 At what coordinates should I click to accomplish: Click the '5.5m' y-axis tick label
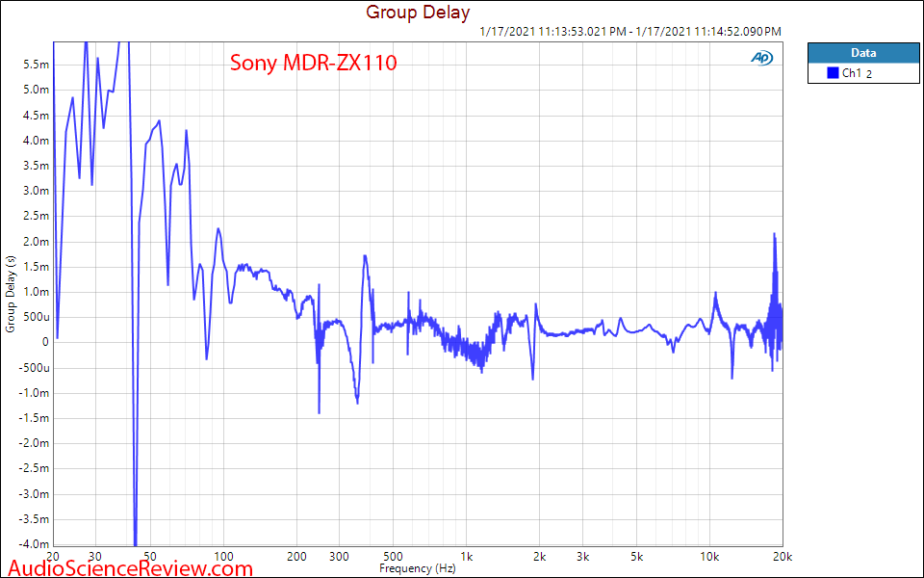[x=36, y=65]
